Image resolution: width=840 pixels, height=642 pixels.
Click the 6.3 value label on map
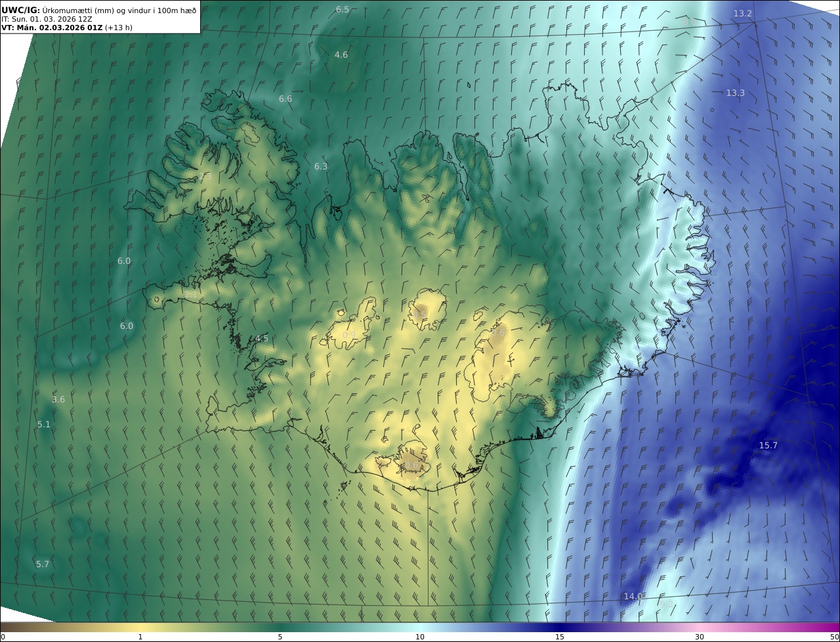pyautogui.click(x=321, y=166)
